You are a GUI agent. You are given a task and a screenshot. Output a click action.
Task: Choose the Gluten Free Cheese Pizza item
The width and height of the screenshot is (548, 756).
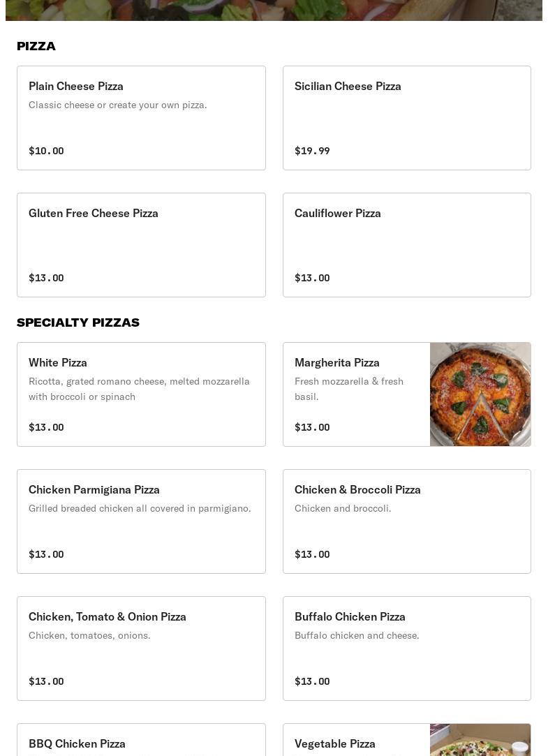coord(141,245)
